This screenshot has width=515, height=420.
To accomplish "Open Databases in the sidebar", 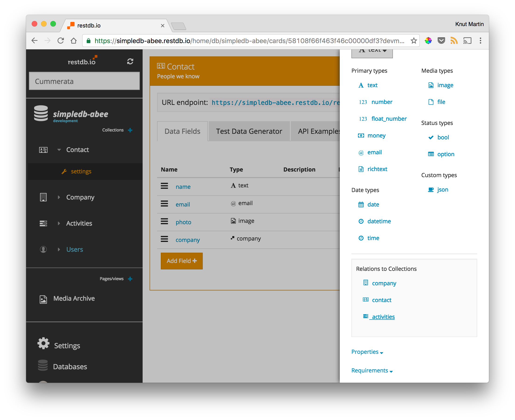I will coord(70,367).
